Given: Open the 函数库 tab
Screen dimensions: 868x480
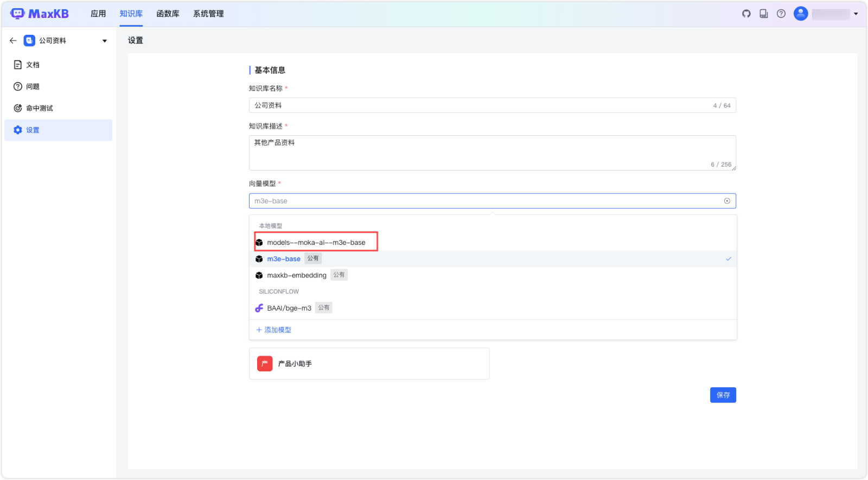Looking at the screenshot, I should coord(168,14).
